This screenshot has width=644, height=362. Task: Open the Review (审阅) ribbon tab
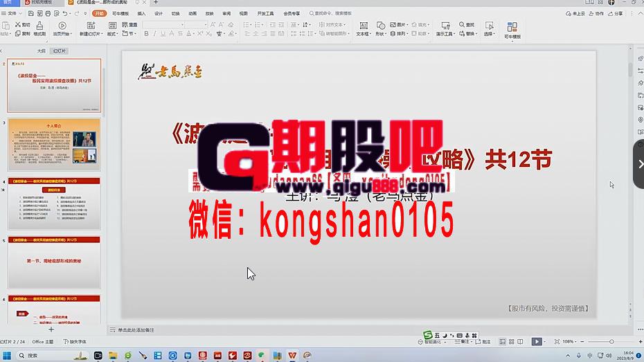click(226, 14)
